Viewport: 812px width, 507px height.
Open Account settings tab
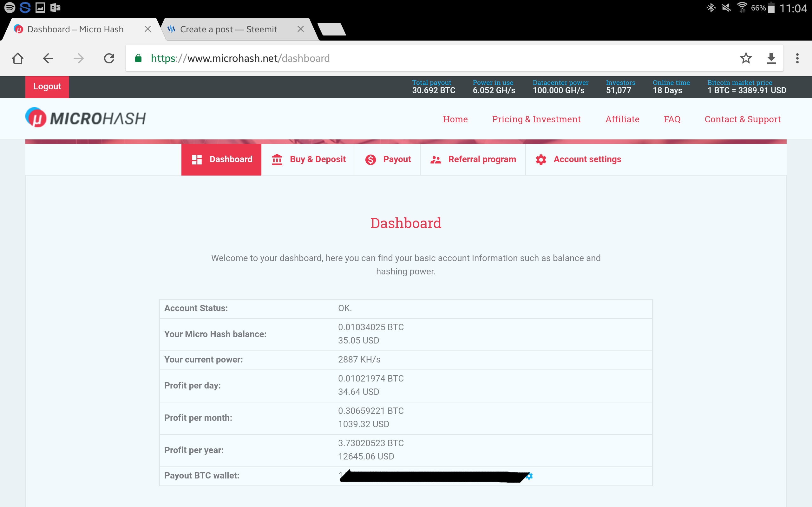pyautogui.click(x=578, y=159)
